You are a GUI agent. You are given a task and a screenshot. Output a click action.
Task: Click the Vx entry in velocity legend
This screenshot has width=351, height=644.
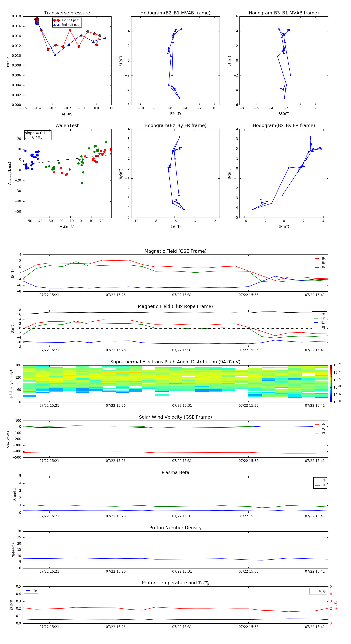click(x=320, y=424)
